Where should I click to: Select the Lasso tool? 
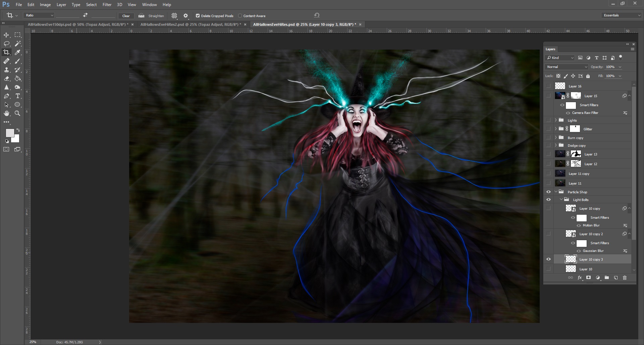pos(6,44)
